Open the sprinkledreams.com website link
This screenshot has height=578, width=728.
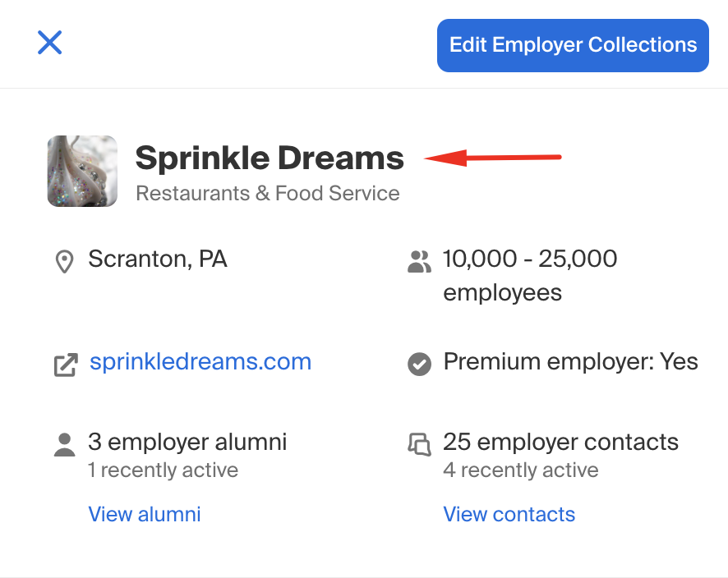(x=200, y=361)
